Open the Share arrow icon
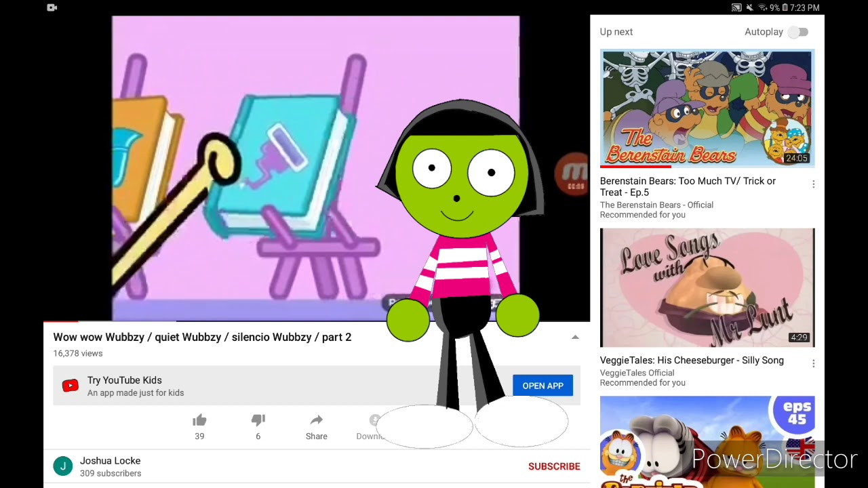This screenshot has width=868, height=488. [316, 420]
